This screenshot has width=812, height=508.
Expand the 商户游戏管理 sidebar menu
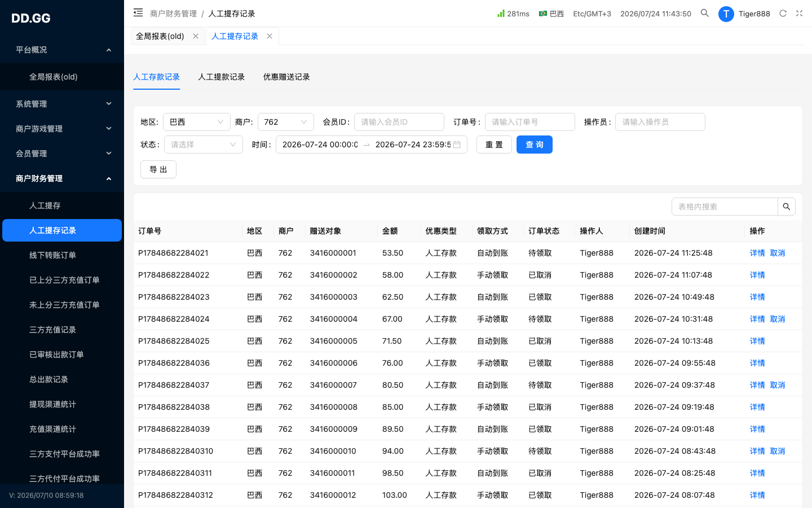click(x=62, y=129)
